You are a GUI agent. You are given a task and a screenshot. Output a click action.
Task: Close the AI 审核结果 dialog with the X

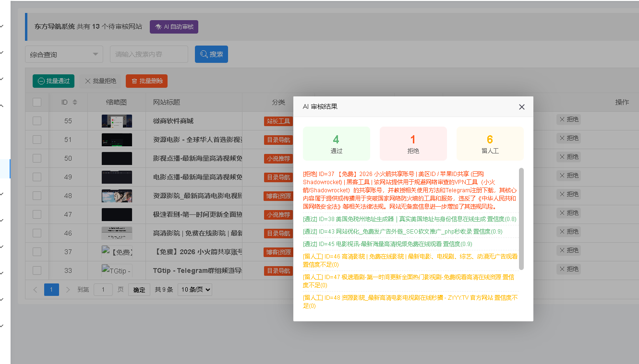click(521, 107)
